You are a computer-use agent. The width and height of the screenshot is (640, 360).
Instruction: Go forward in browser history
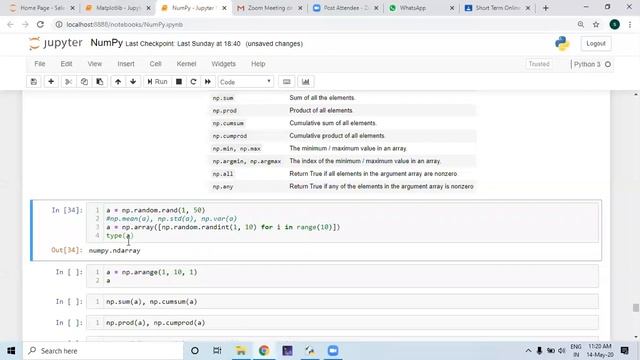25,24
